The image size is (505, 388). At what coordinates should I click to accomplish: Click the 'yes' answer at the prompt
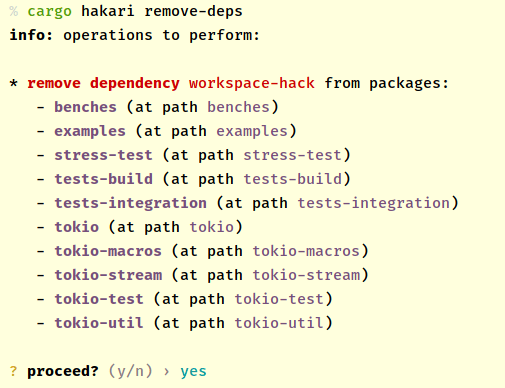(x=193, y=372)
